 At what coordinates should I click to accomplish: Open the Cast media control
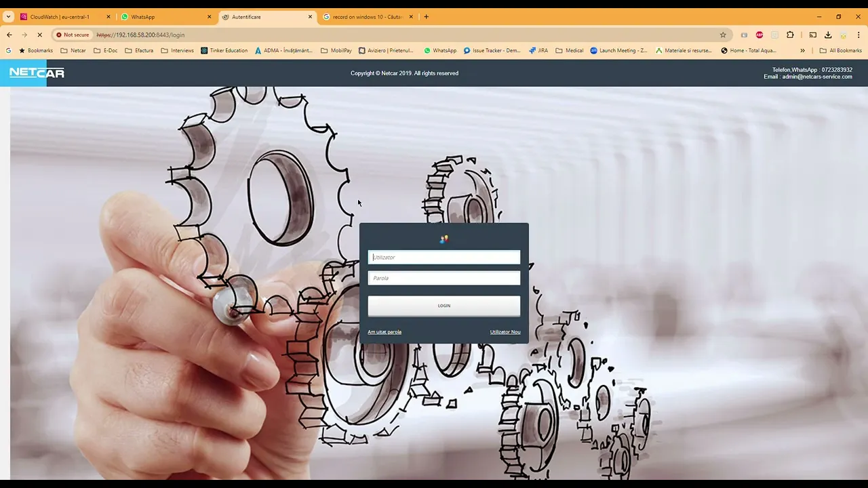(812, 35)
